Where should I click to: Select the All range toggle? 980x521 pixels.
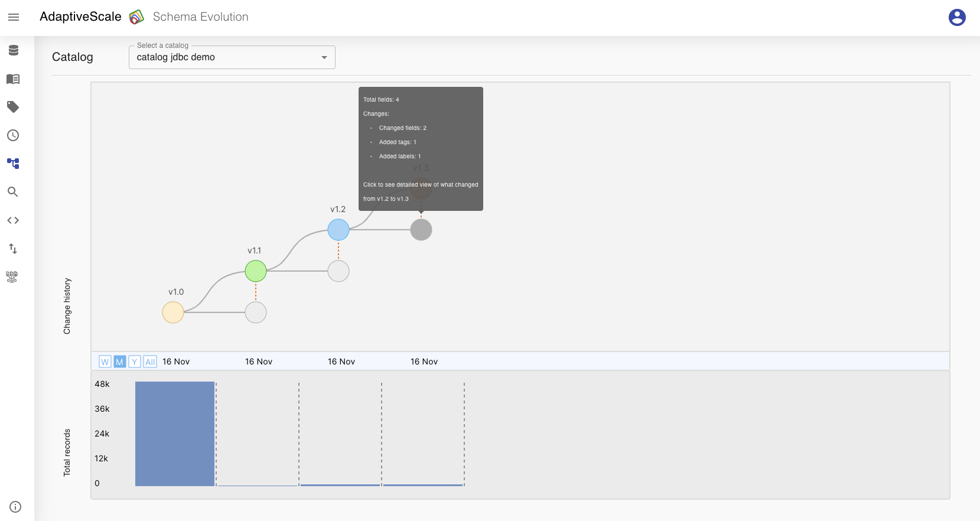click(x=150, y=362)
